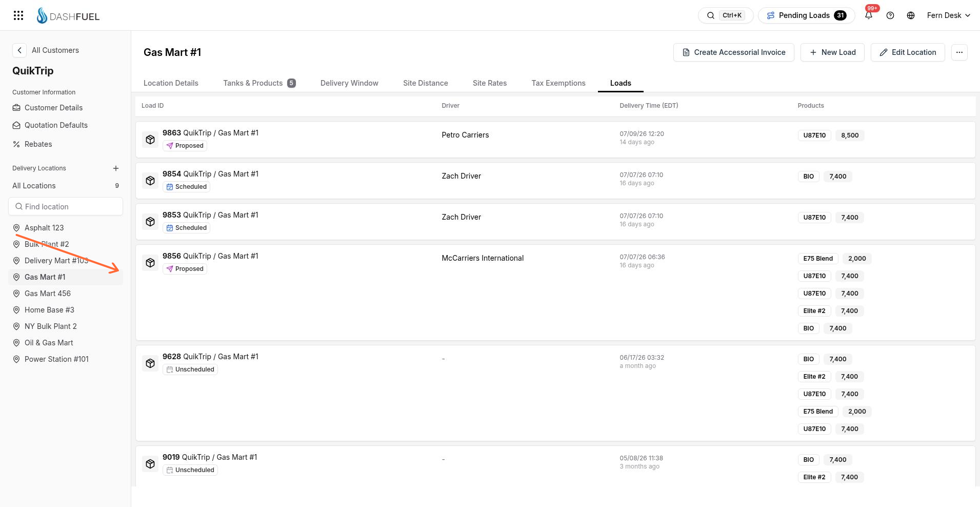Viewport: 980px width, 507px height.
Task: Add a new delivery location
Action: tap(116, 168)
